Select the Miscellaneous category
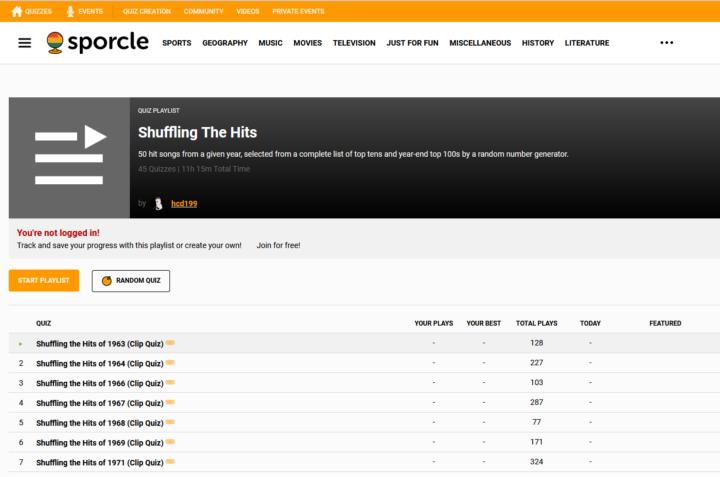Image resolution: width=720 pixels, height=477 pixels. (x=480, y=43)
